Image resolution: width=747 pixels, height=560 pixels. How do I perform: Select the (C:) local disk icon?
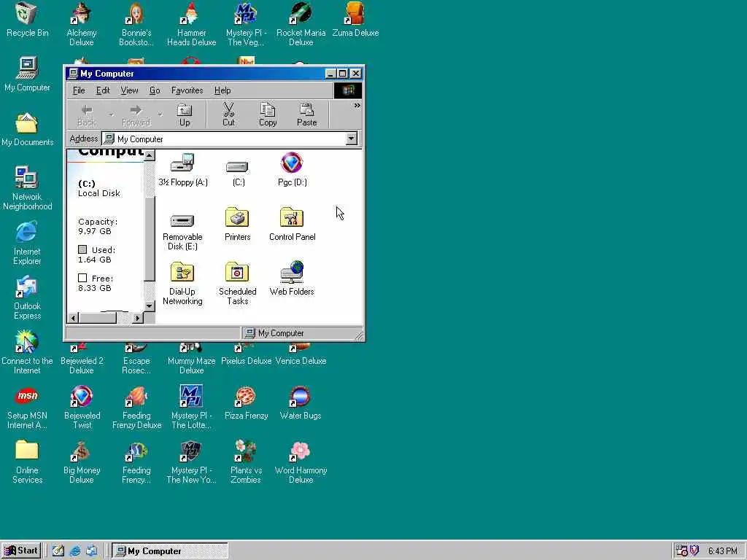tap(239, 172)
